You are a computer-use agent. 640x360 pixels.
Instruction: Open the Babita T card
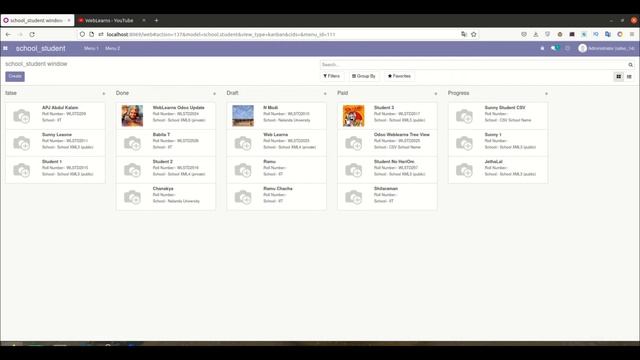(x=166, y=143)
